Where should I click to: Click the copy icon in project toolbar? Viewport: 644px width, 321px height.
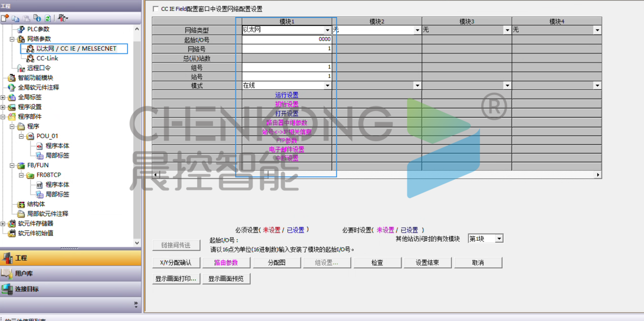[16, 18]
